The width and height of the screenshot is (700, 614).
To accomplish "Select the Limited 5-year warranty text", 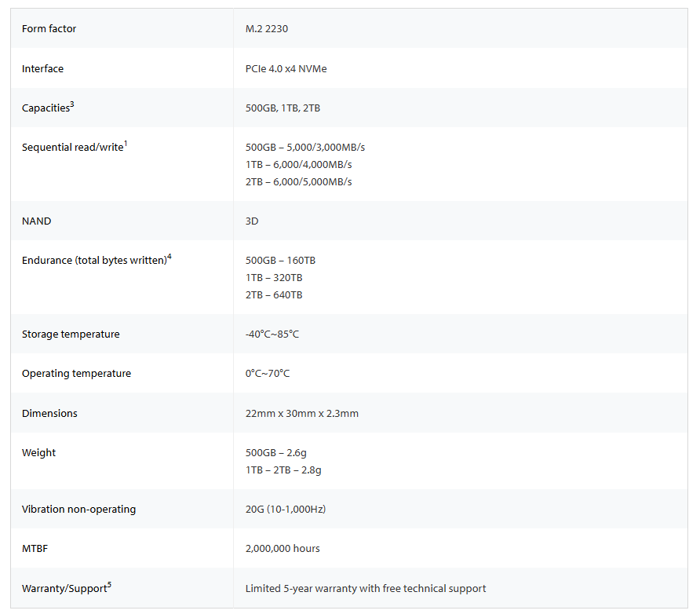I will tap(366, 589).
